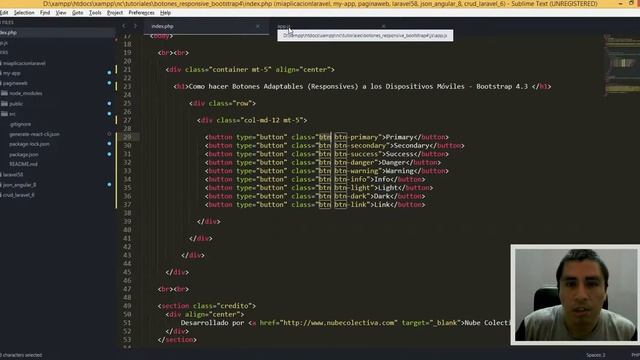Open the Goto menu
The height and width of the screenshot is (360, 640).
[x=78, y=13]
